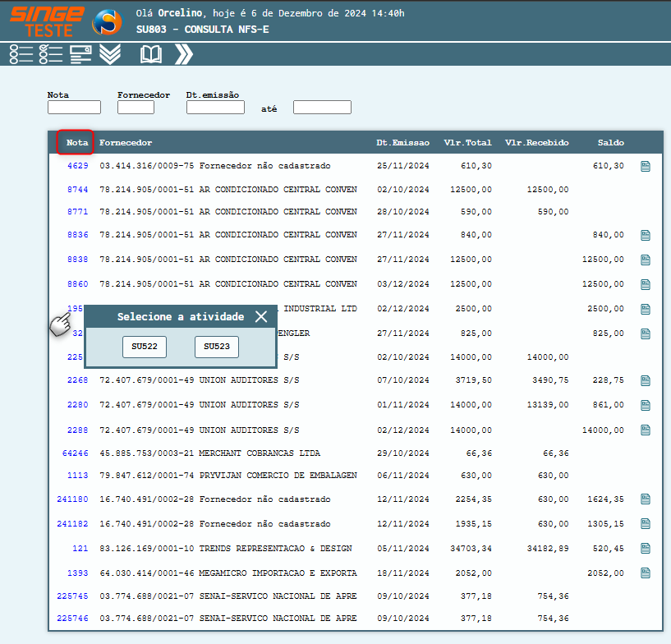Viewport: 671px width, 644px height.
Task: Click document icon for note 241180 row
Action: pyautogui.click(x=646, y=499)
